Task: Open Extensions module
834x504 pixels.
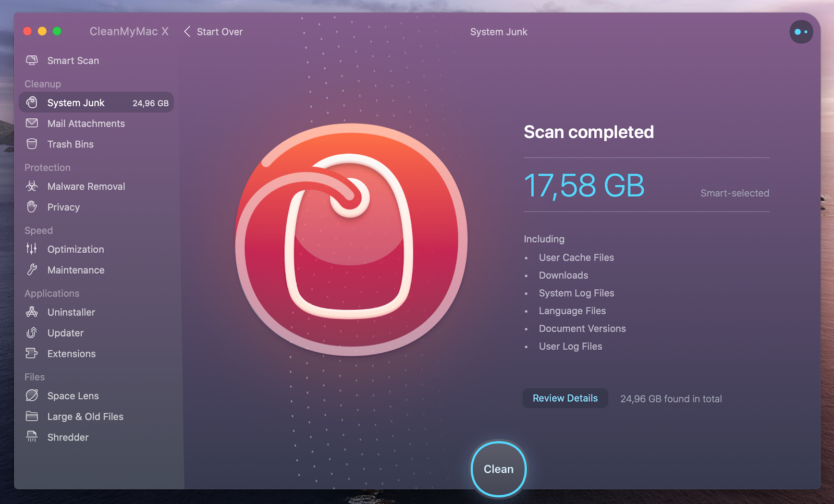Action: 71,353
